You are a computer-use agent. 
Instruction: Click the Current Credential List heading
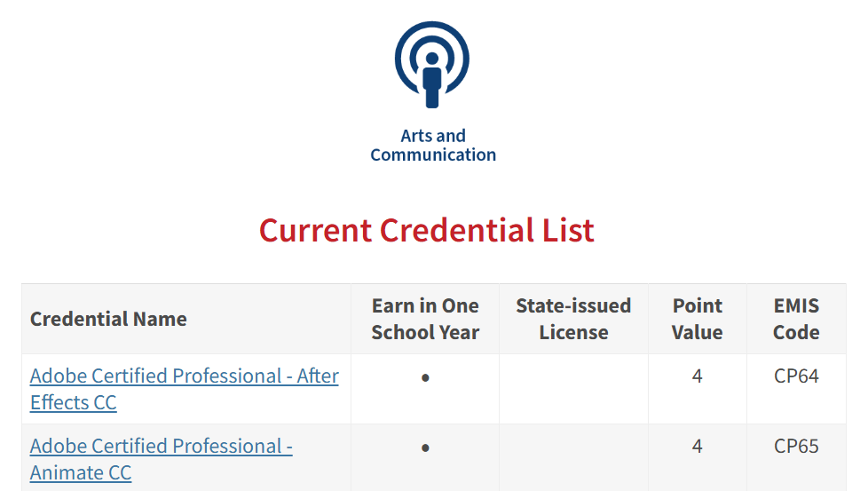427,231
